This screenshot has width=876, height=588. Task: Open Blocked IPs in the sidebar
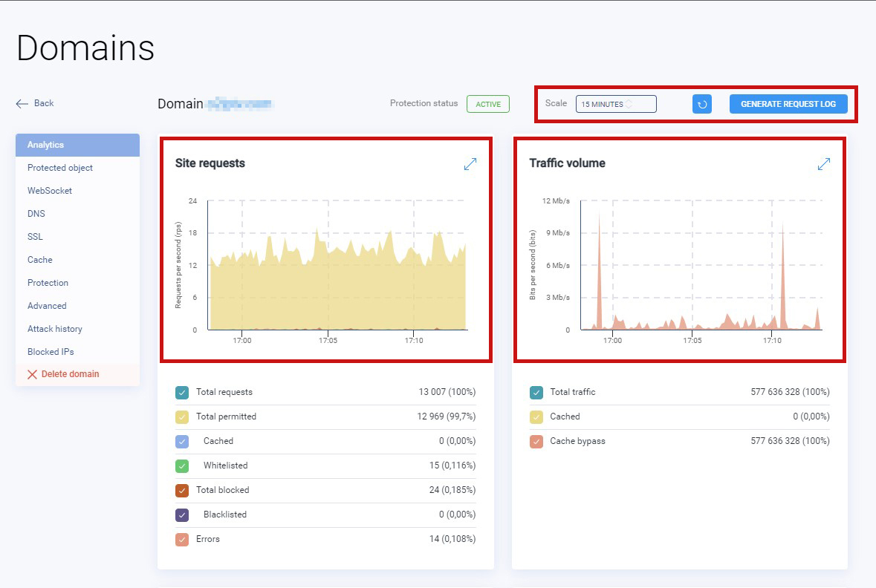coord(51,352)
